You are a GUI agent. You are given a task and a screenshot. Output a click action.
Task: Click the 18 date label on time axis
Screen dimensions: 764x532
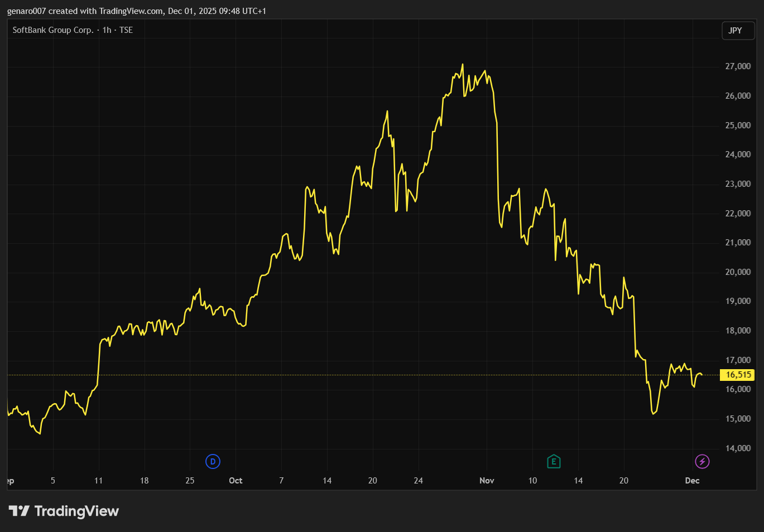144,481
